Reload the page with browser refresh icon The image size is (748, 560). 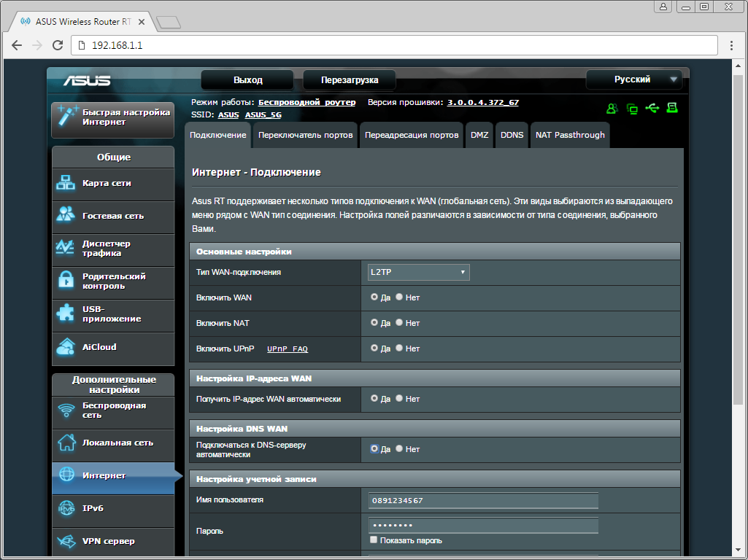58,45
